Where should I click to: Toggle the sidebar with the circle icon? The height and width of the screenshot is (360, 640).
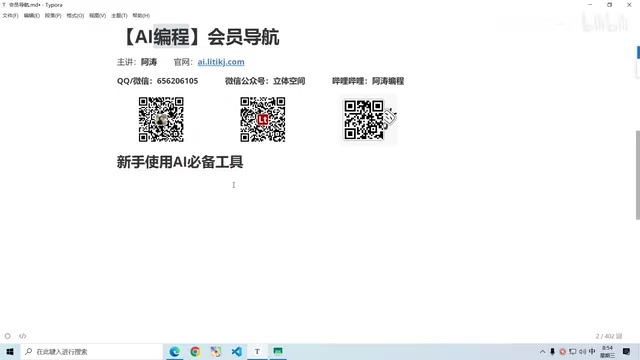point(7,336)
